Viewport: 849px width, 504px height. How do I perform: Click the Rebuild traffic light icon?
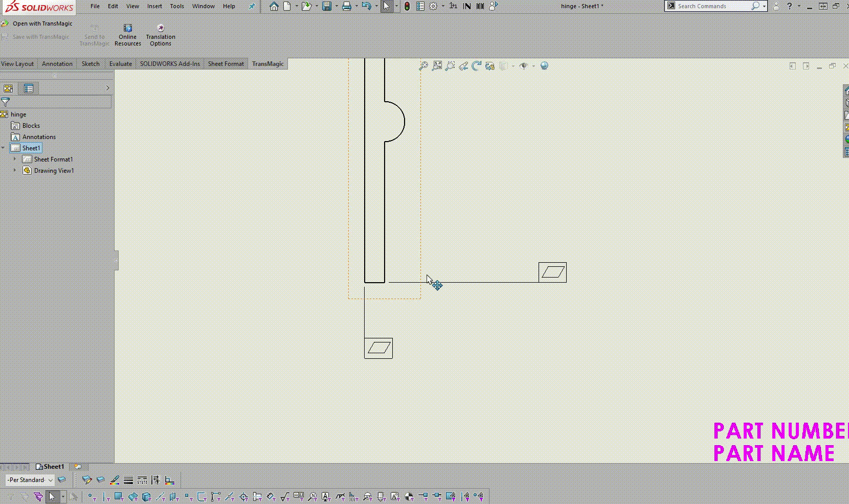407,6
